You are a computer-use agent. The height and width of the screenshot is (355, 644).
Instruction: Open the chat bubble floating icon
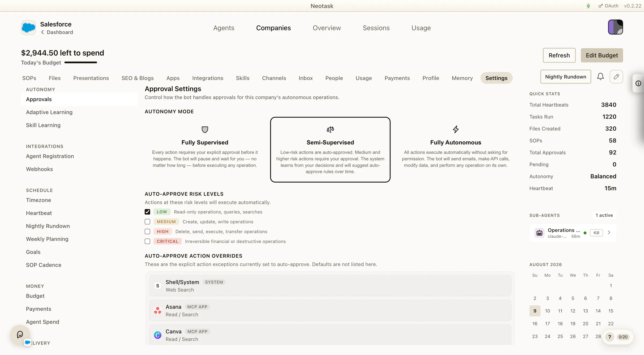20,335
